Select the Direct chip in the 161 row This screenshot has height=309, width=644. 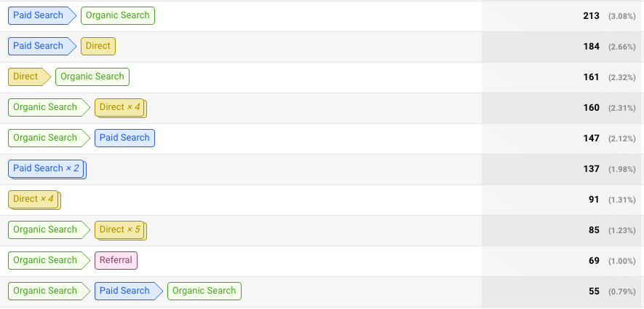click(29, 77)
